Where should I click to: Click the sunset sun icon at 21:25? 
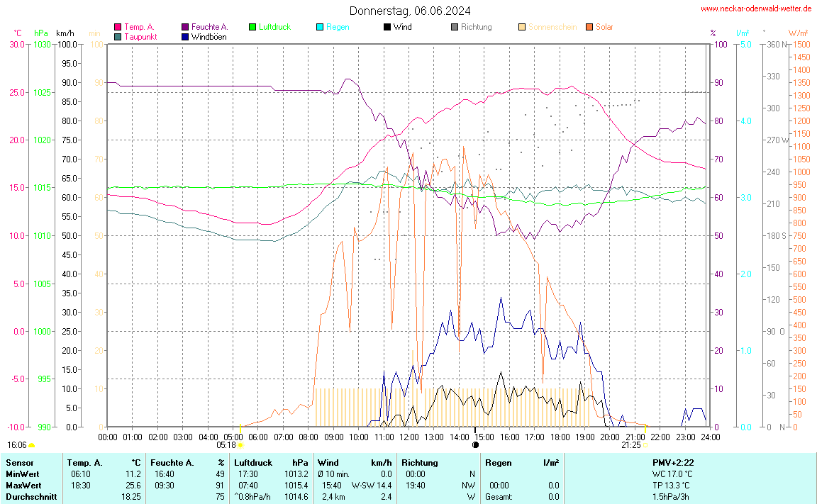(x=645, y=445)
